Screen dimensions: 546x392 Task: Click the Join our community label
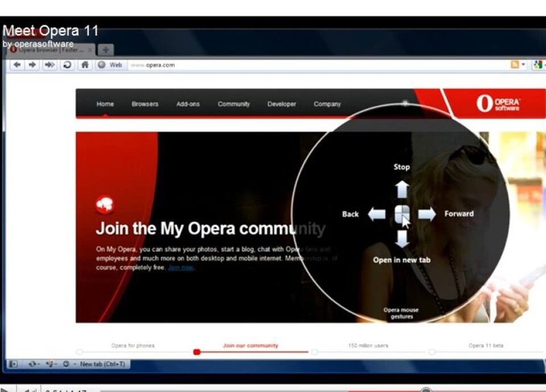[x=250, y=345]
